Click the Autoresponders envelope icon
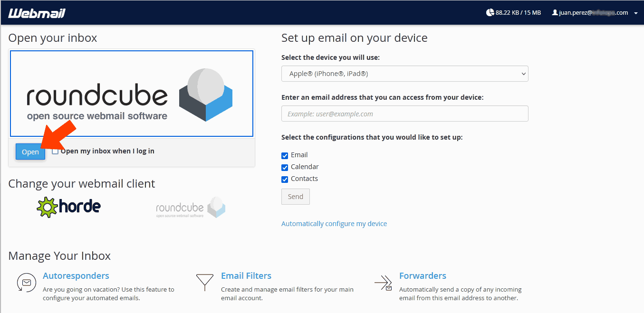Screen dimensions: 644x313 [26, 282]
